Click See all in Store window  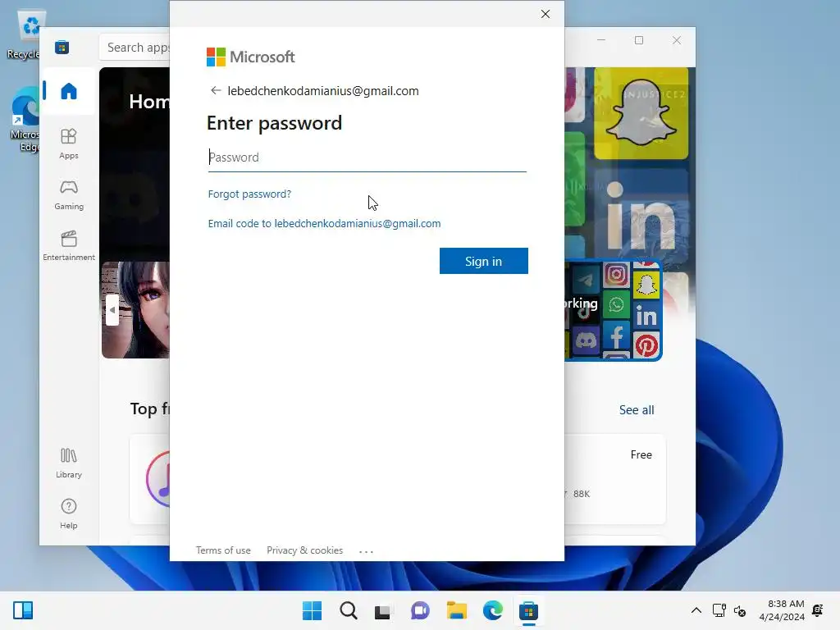tap(637, 410)
